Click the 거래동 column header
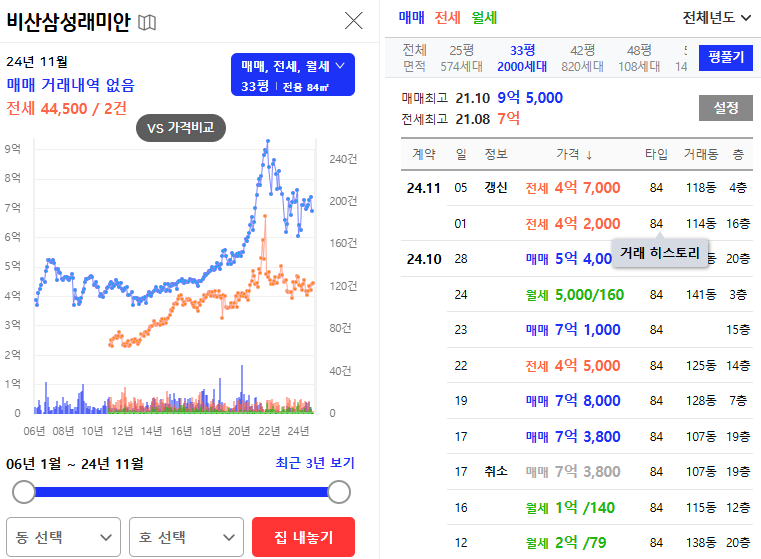Image resolution: width=761 pixels, height=559 pixels. click(701, 154)
